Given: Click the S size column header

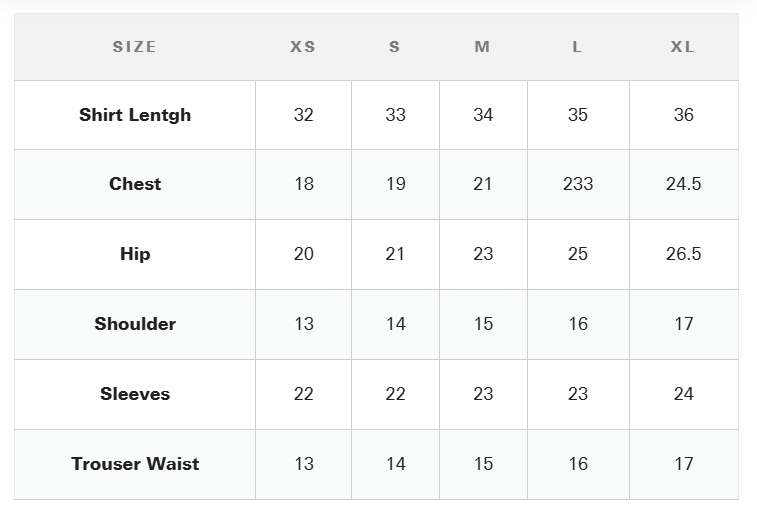Looking at the screenshot, I should pos(394,47).
